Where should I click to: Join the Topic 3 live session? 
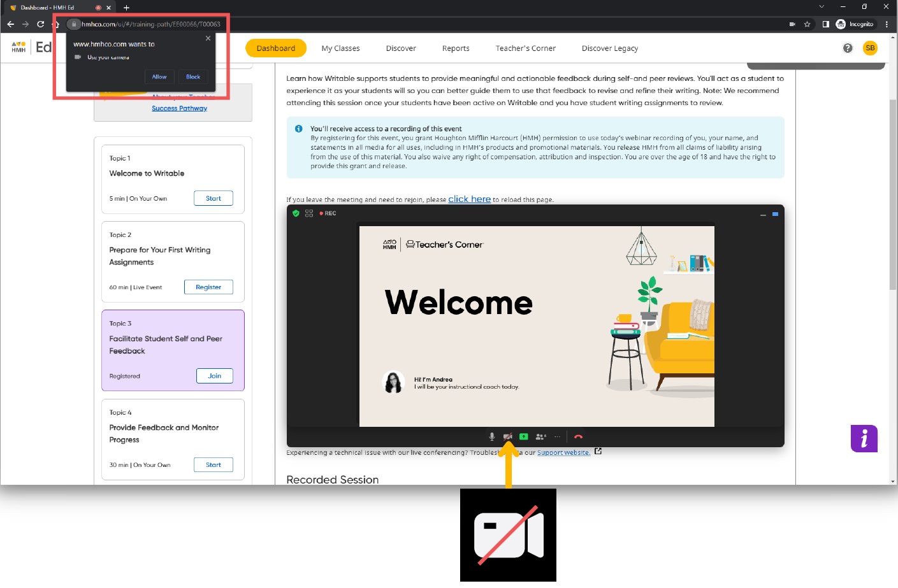coord(215,376)
